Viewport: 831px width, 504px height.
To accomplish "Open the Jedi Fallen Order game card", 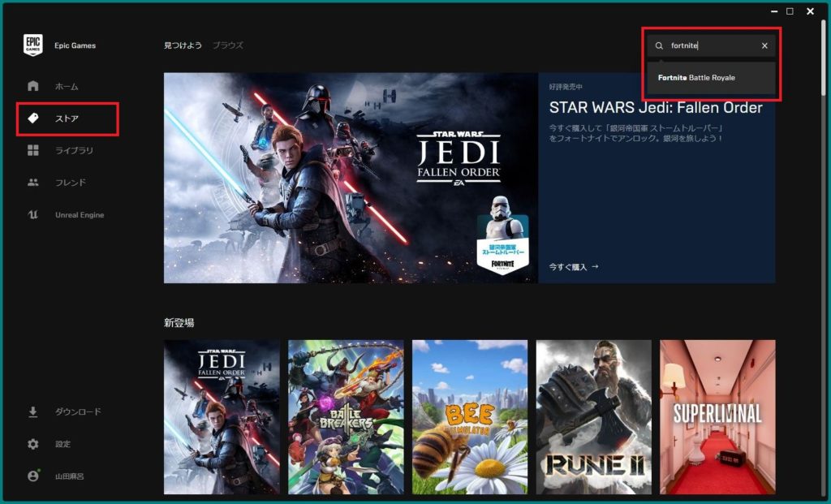I will (x=222, y=417).
